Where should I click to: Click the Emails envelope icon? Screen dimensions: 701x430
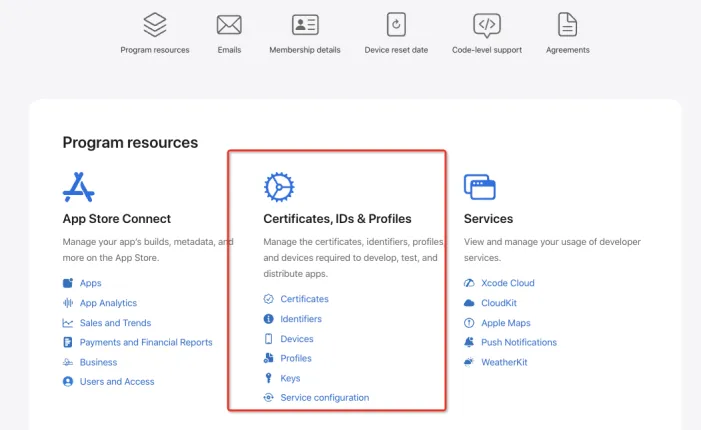coord(229,25)
